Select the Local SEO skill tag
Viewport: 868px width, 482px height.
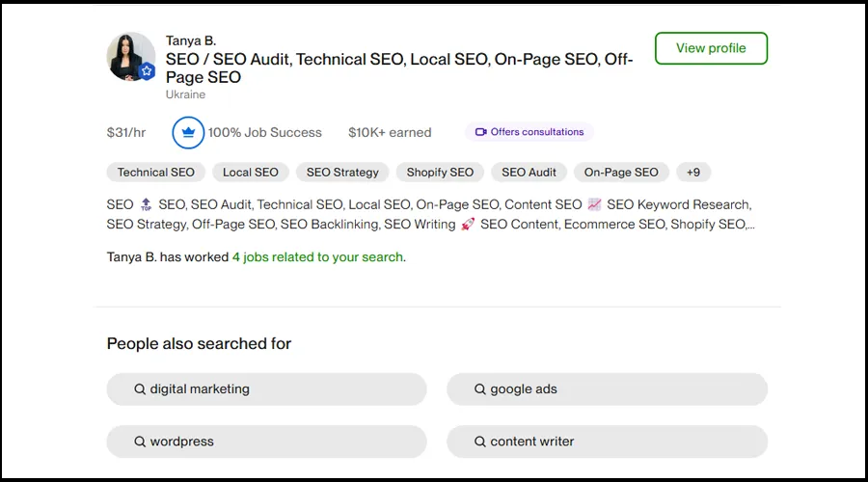[250, 173]
